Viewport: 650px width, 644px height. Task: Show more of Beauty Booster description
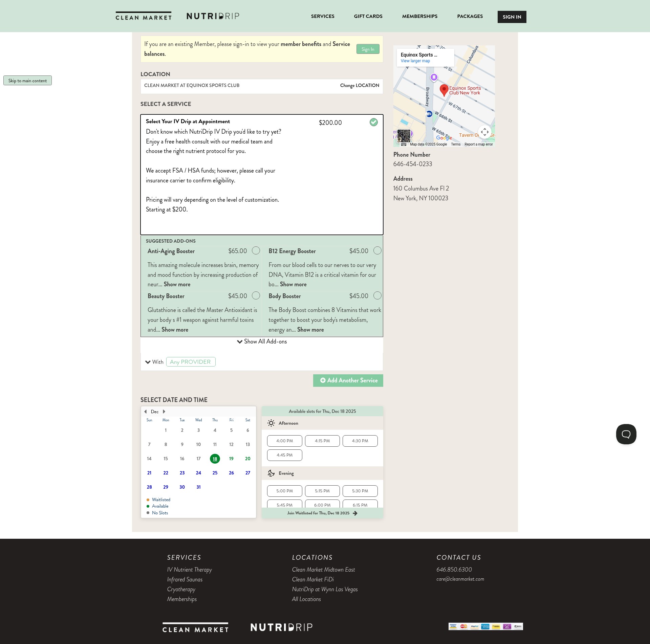pos(175,330)
